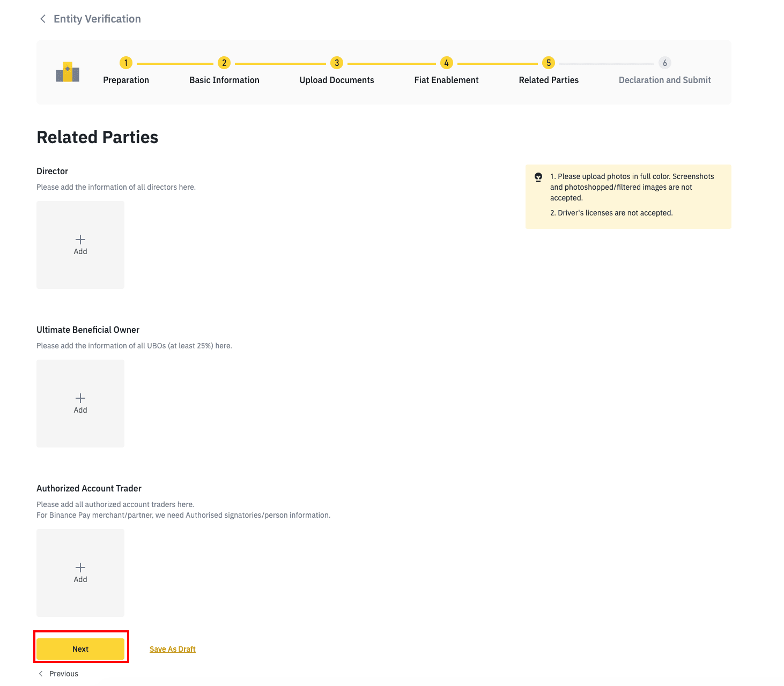
Task: Click the Director Add card label
Action: pyautogui.click(x=80, y=251)
